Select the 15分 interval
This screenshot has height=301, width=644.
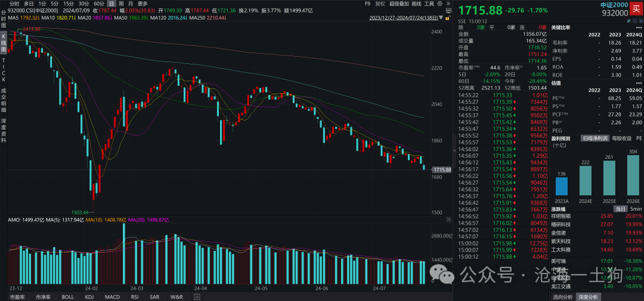(x=69, y=4)
